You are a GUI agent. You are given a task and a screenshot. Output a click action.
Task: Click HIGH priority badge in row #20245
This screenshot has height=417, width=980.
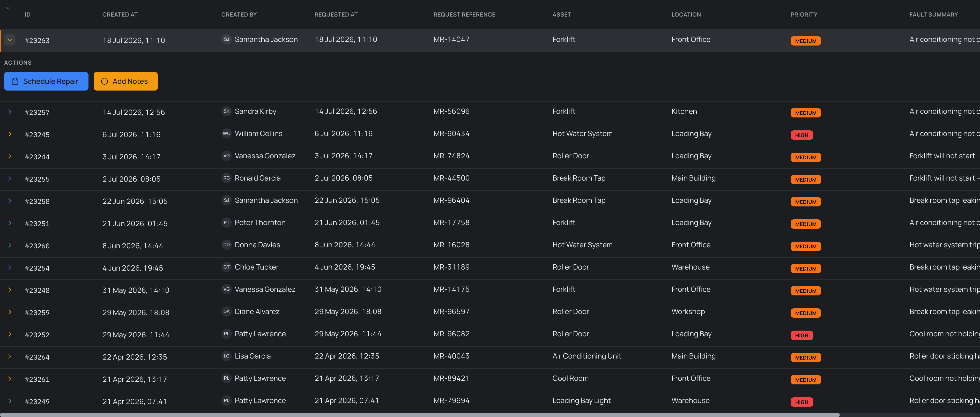click(801, 135)
